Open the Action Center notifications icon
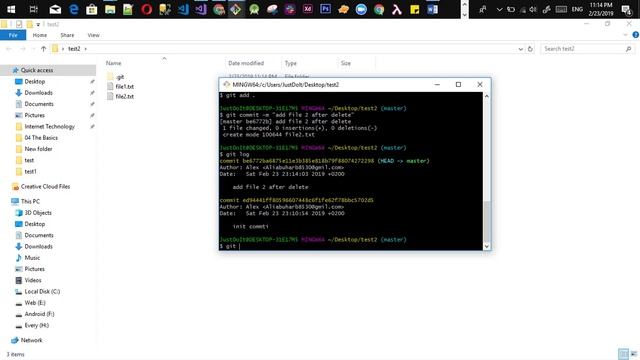This screenshot has height=360, width=640. (626, 9)
